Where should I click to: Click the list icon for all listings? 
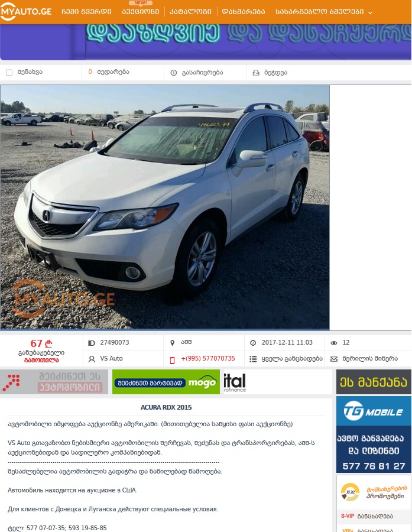(253, 359)
